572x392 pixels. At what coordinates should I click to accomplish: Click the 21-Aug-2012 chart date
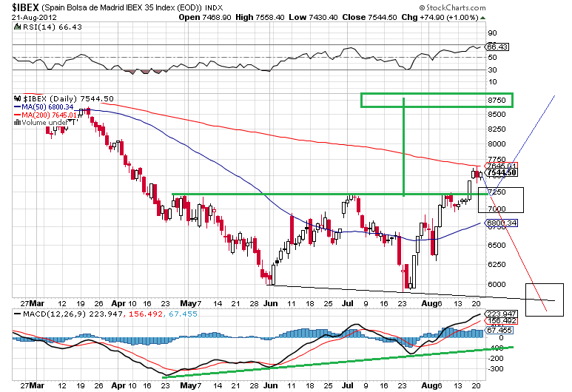[34, 17]
